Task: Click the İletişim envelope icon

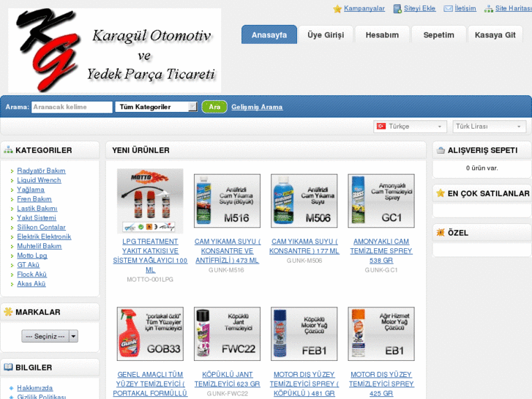Action: point(448,9)
